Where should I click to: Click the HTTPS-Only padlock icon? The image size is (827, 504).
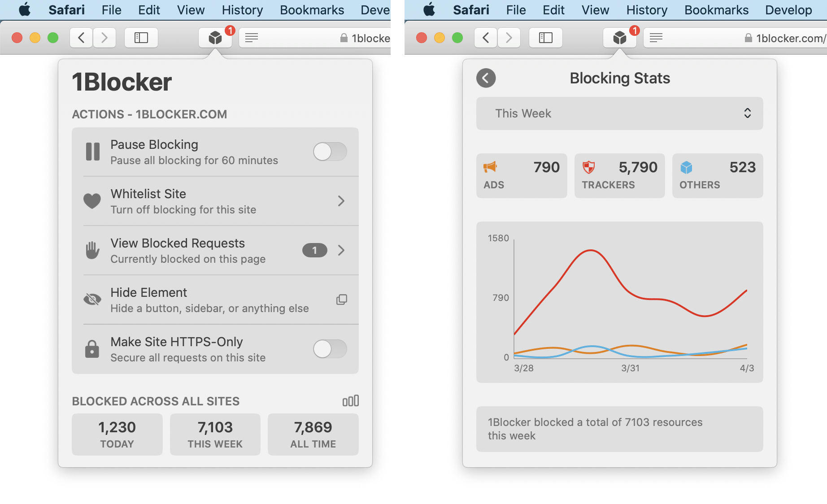pyautogui.click(x=92, y=348)
